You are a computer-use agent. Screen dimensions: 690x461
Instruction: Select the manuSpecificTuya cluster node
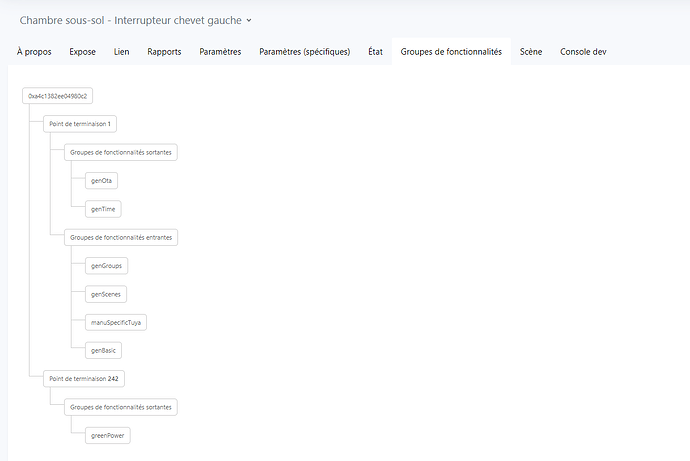[118, 323]
